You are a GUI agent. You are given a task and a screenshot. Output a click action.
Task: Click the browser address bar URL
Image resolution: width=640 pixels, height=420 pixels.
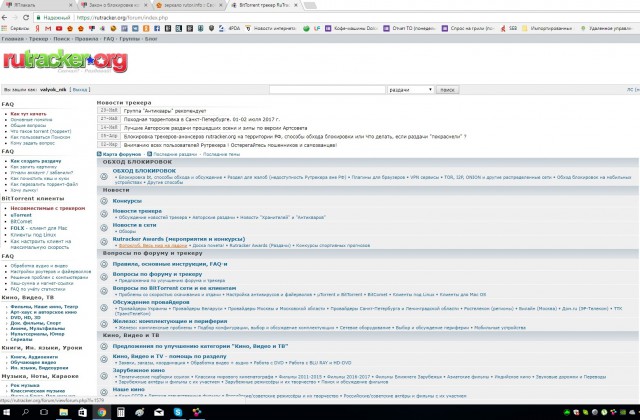122,18
